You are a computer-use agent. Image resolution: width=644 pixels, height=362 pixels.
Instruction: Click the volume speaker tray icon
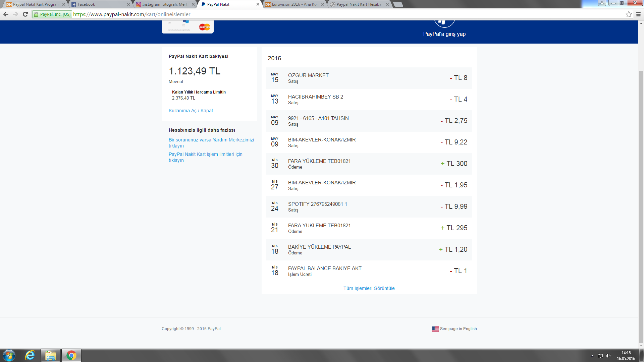coord(608,356)
